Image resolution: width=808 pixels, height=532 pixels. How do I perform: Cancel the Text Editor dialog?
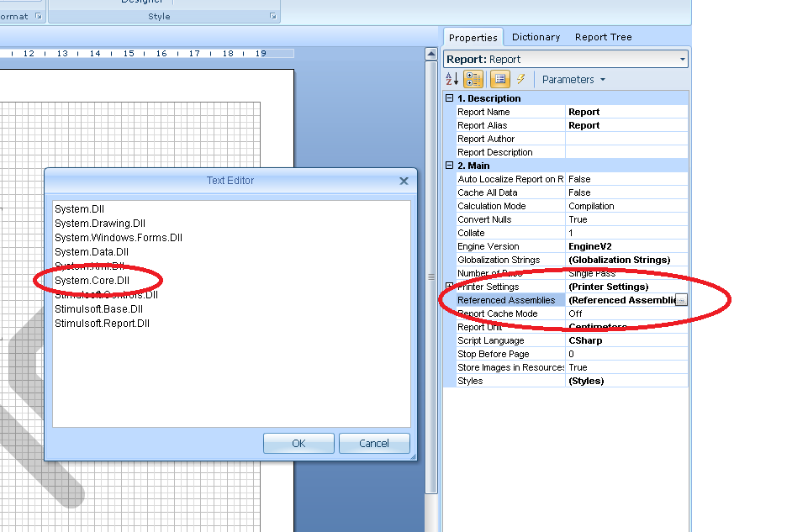374,444
